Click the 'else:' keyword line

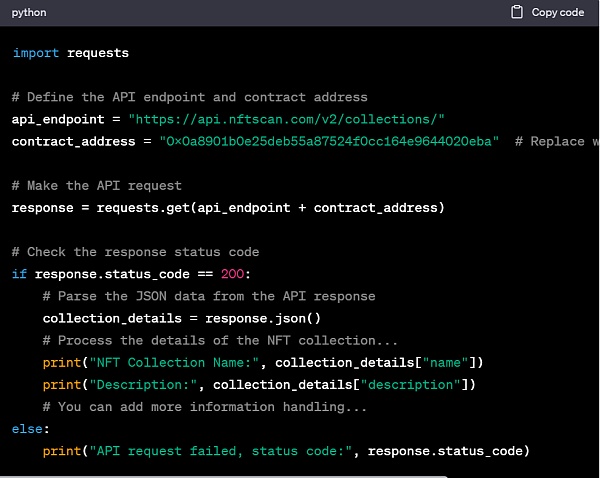click(31, 429)
